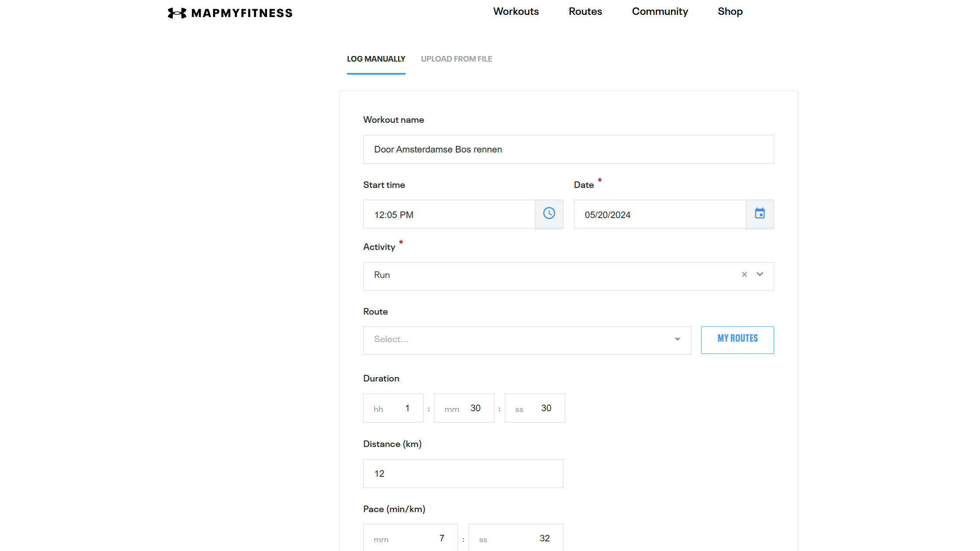The height and width of the screenshot is (551, 980).
Task: Go to the Community menu
Action: [660, 12]
